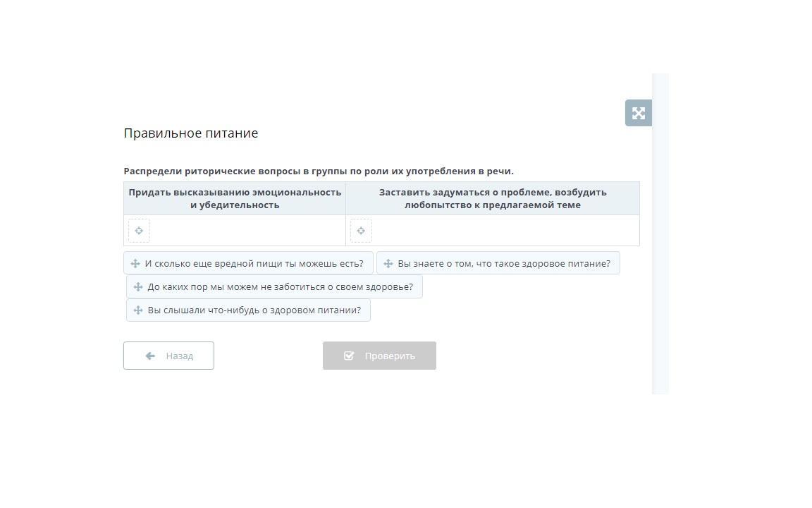Click the instruction text 'Распредели риторические вопросы'
The height and width of the screenshot is (508, 812).
click(x=319, y=171)
